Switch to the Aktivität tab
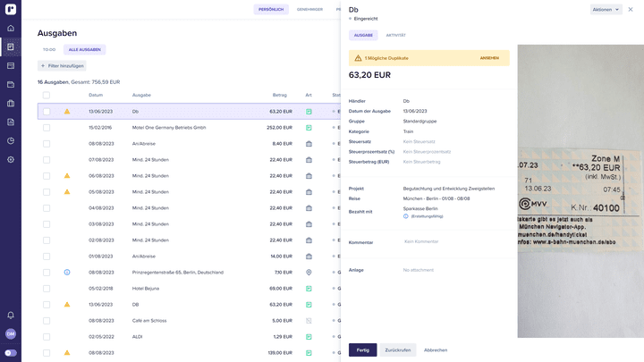This screenshot has width=644, height=362. tap(395, 36)
